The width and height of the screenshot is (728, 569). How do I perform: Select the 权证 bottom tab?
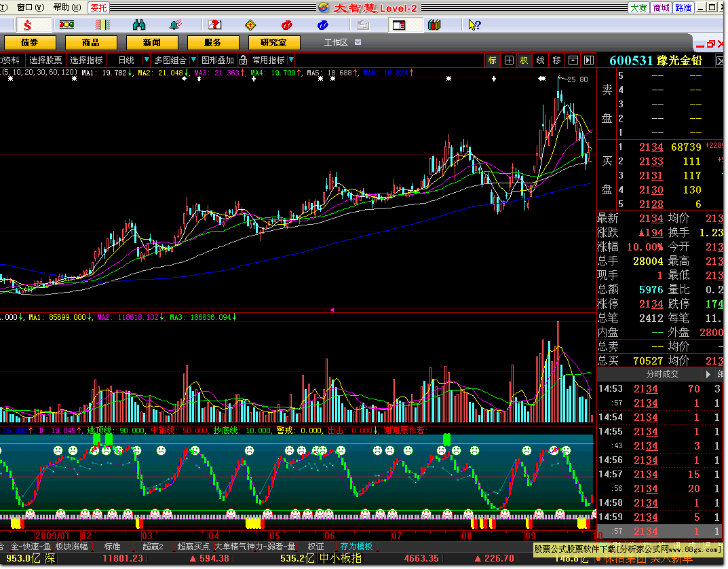(315, 547)
